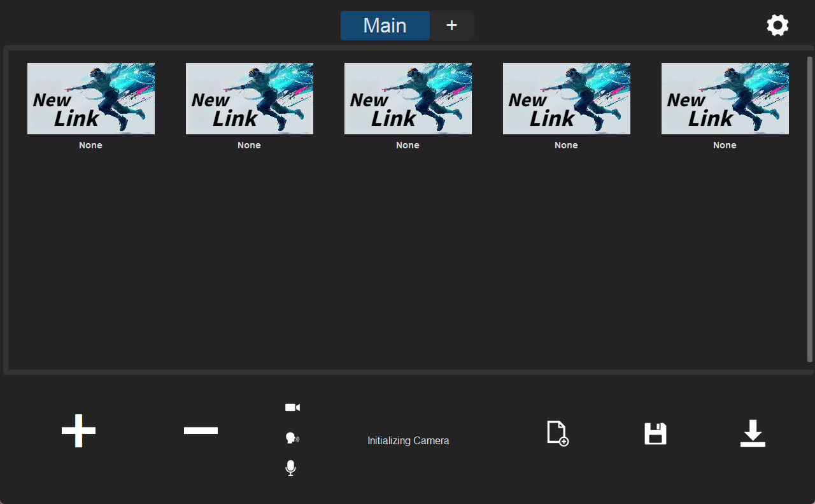Select the third New Link thumbnail
Viewport: 815px width, 504px height.
407,99
